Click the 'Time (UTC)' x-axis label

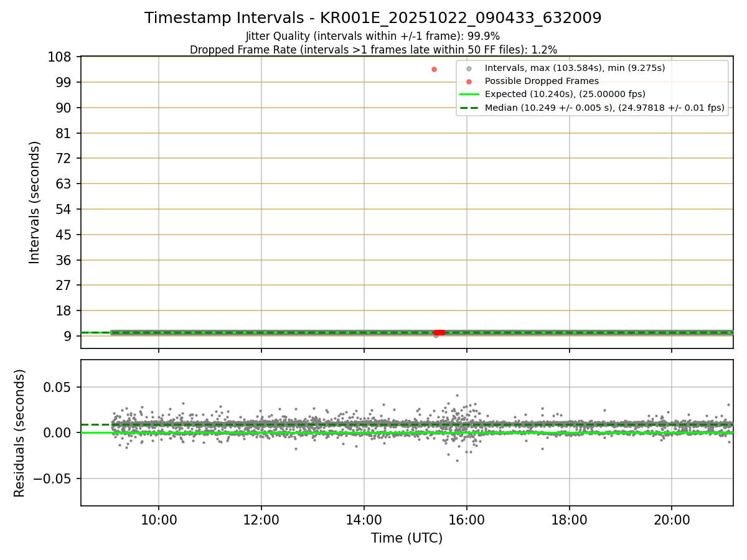coord(406,538)
